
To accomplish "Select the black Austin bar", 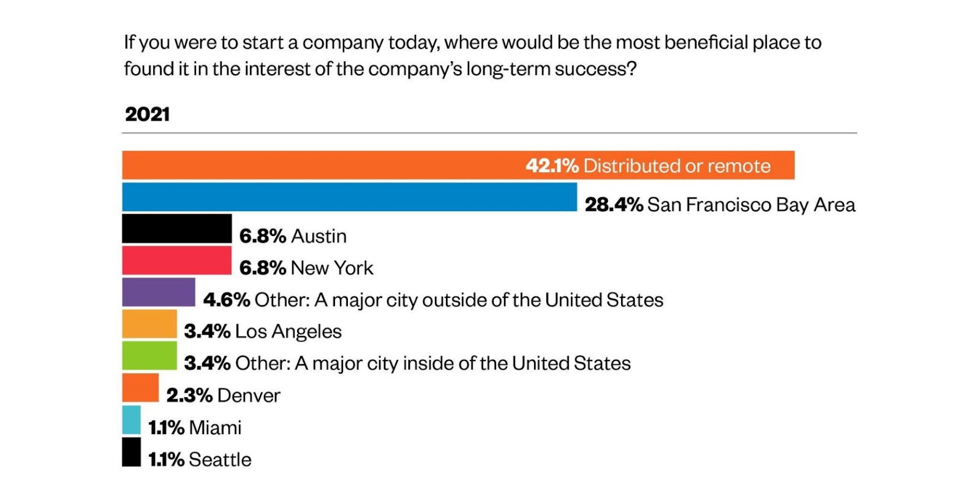I will (x=177, y=229).
